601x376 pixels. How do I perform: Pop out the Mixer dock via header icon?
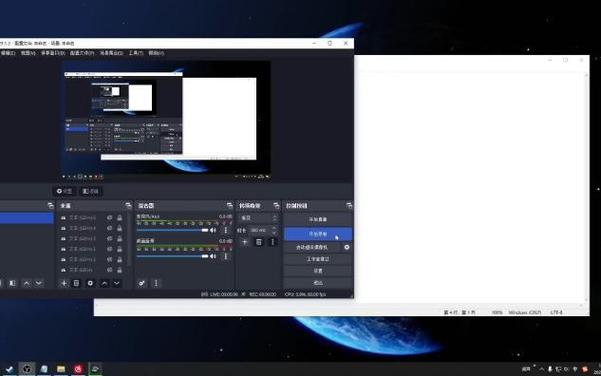pos(229,206)
